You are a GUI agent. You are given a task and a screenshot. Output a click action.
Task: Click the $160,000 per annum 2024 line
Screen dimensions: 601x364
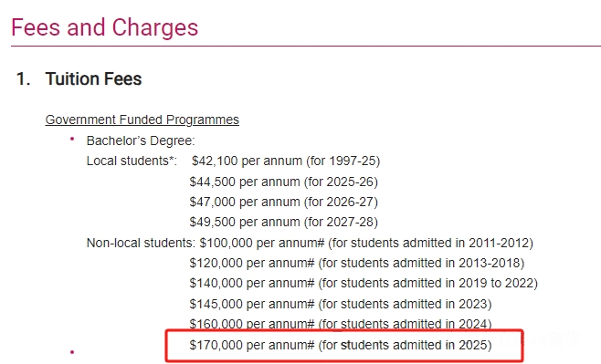click(x=341, y=324)
